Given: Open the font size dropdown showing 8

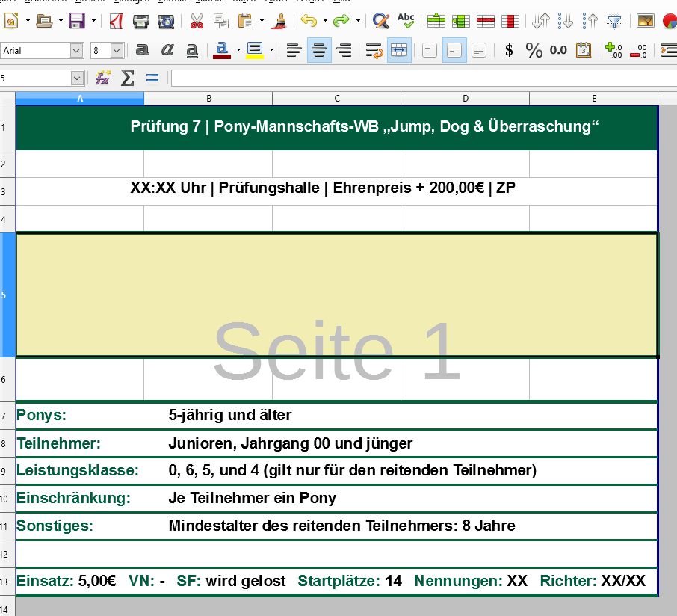Looking at the screenshot, I should pyautogui.click(x=117, y=50).
